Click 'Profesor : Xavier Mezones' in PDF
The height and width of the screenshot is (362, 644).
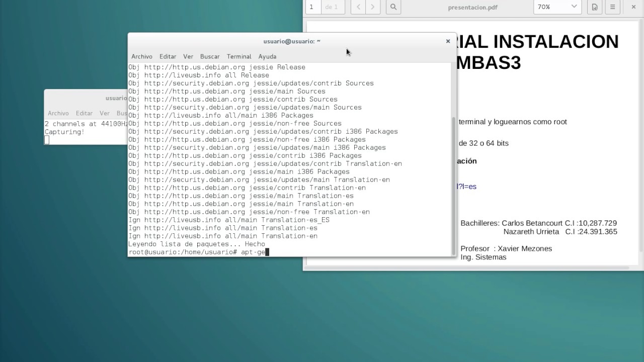click(506, 248)
